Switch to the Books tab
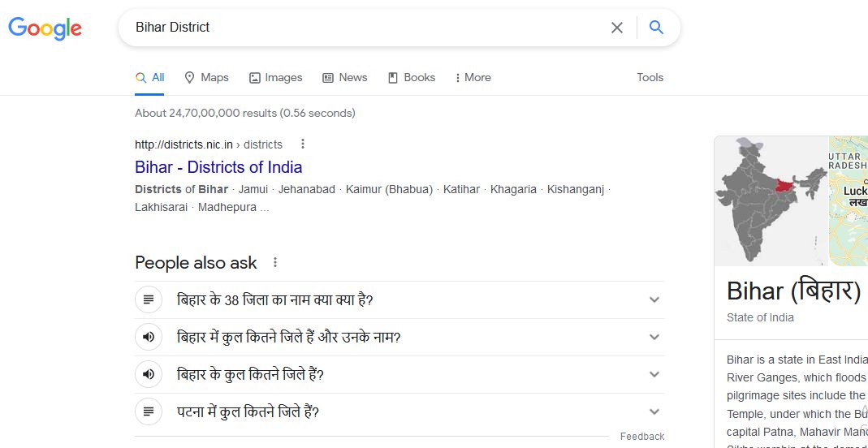Screen dimensions: 868x448 coord(412,77)
